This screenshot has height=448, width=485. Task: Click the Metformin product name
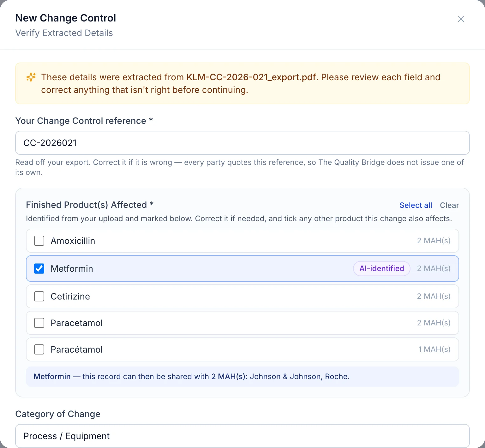(72, 269)
